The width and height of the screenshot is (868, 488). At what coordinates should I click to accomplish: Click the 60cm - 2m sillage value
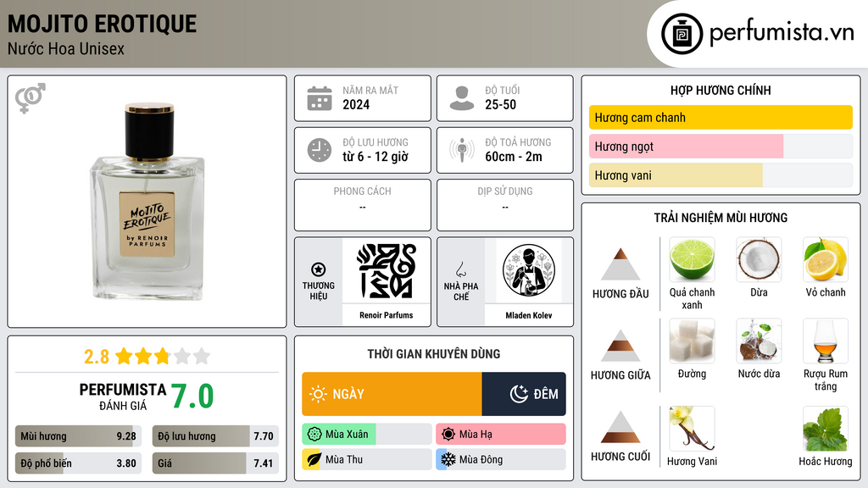(x=514, y=157)
